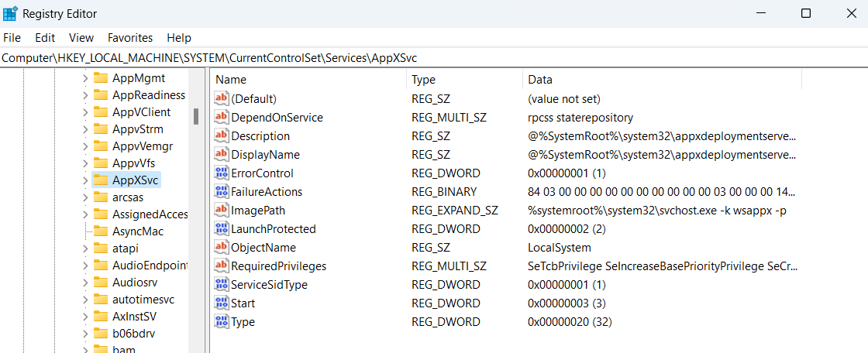Click the arcsas folder icon
This screenshot has height=353, width=868.
(x=100, y=197)
